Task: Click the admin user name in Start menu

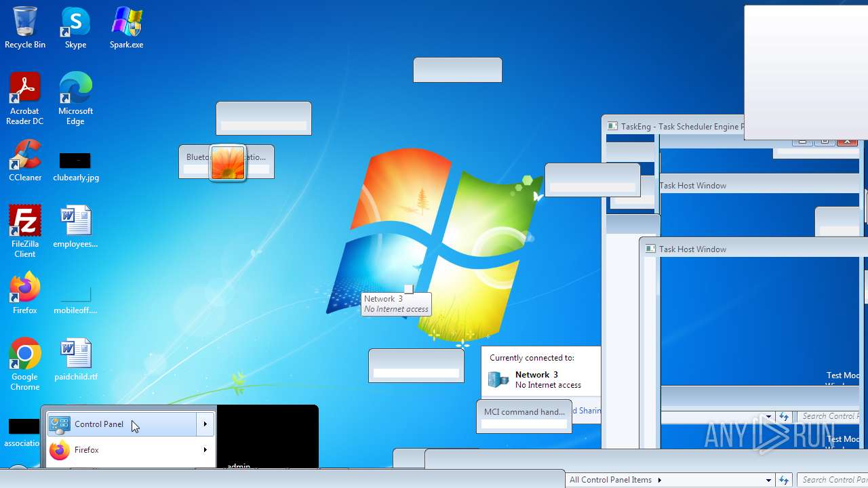Action: pyautogui.click(x=239, y=466)
